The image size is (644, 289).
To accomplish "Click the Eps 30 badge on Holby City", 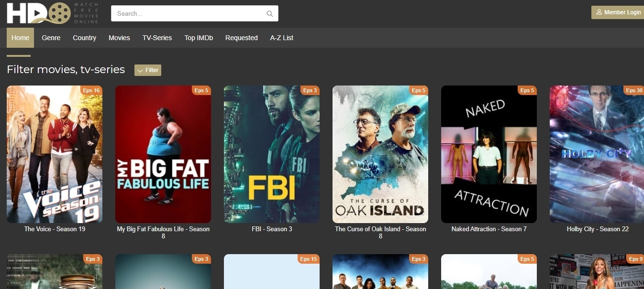I will (x=634, y=90).
